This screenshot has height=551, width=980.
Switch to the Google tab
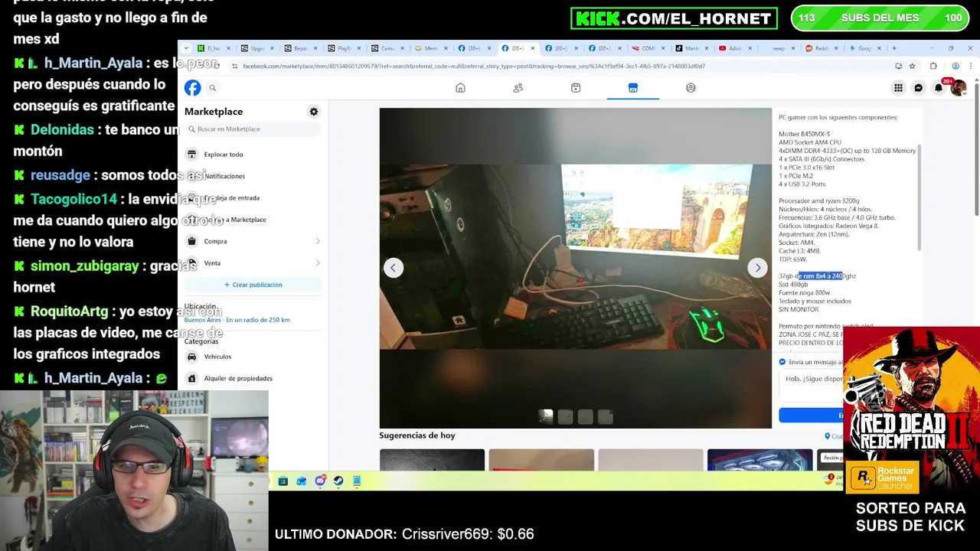pyautogui.click(x=865, y=48)
